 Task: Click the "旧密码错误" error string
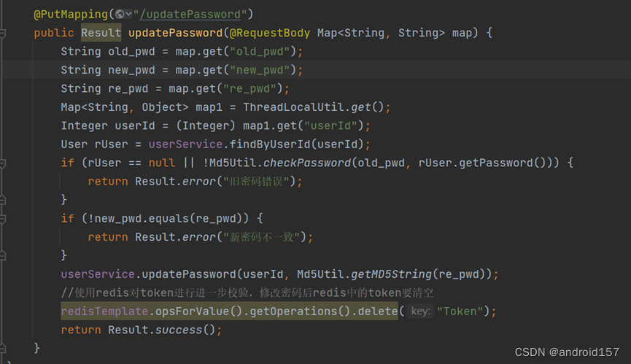point(256,182)
